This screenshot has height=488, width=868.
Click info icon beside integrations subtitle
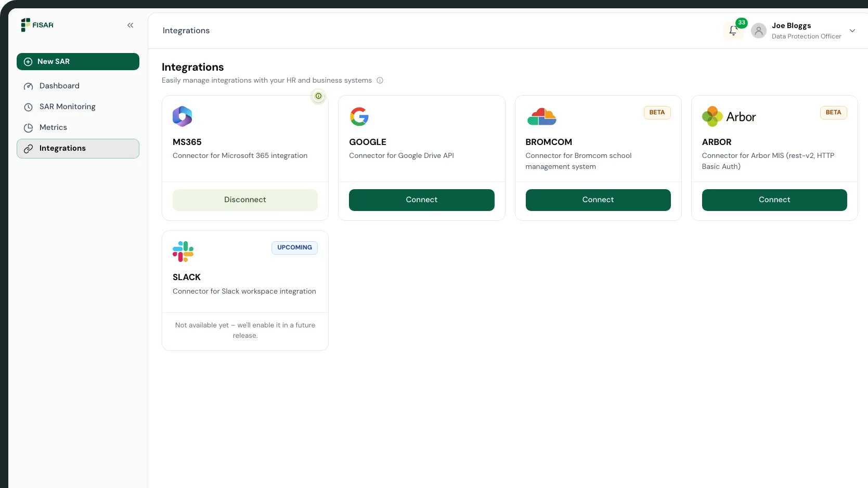(380, 81)
